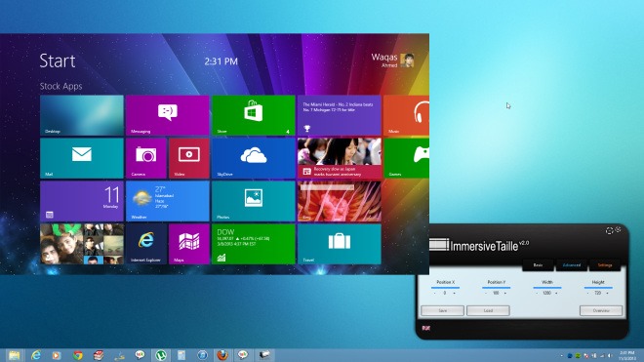Open the Mail envelope tile
The image size is (644, 362).
click(82, 158)
